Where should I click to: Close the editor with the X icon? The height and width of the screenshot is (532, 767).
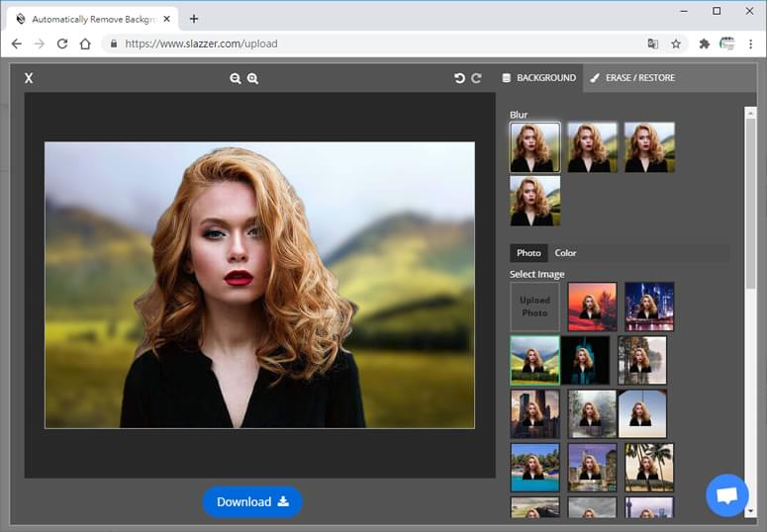click(29, 78)
